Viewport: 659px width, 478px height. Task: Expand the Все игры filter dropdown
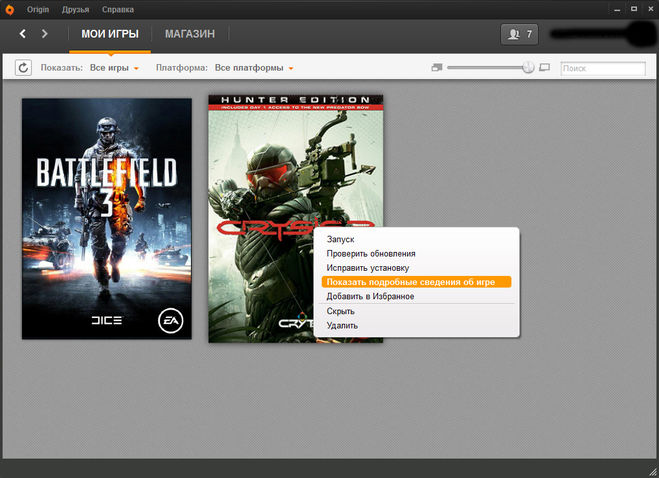click(114, 68)
